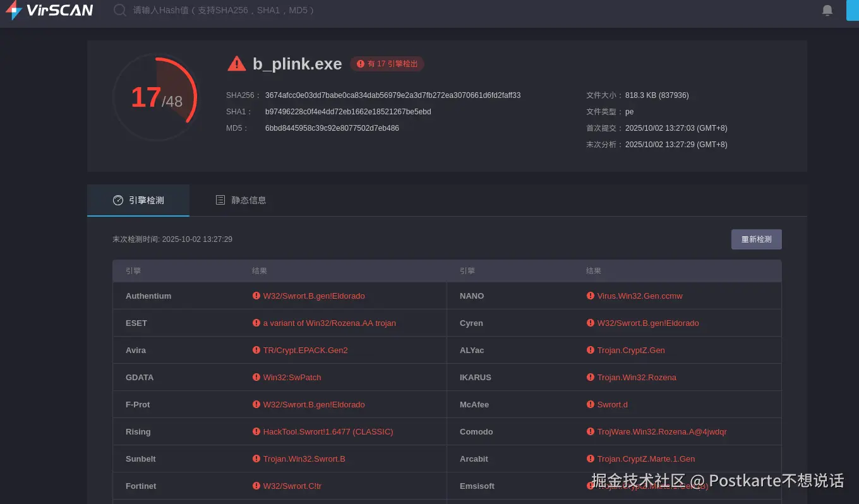The image size is (859, 504).
Task: Click the file name b_plink.exe
Action: (297, 64)
